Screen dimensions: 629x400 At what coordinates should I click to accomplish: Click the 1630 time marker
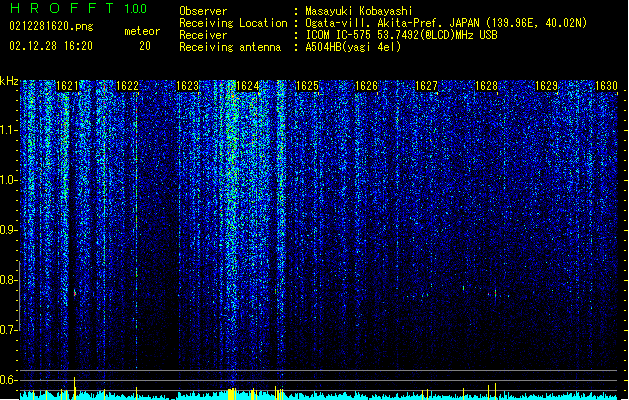606,86
